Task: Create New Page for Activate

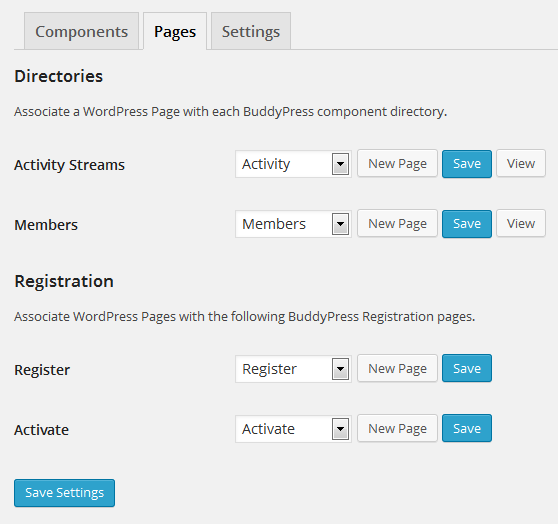Action: point(397,428)
